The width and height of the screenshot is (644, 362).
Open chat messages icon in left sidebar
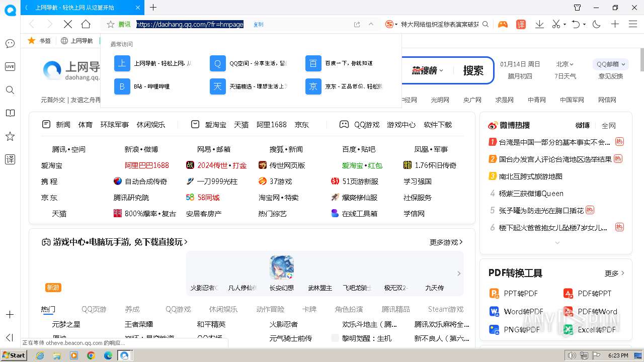tap(10, 44)
